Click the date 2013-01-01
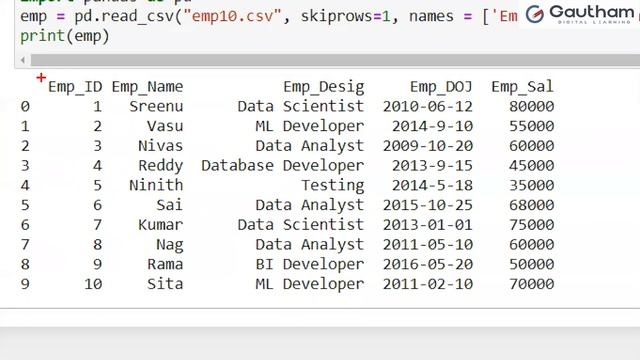This screenshot has height=360, width=640. coord(428,224)
